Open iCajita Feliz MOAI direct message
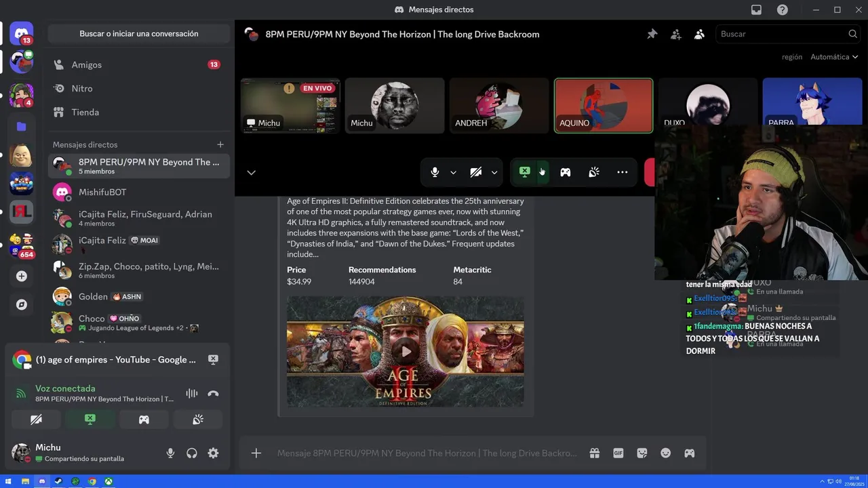The width and height of the screenshot is (868, 488). click(x=139, y=244)
